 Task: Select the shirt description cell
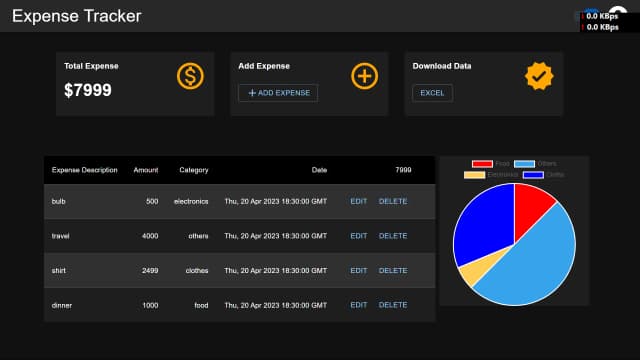58,271
